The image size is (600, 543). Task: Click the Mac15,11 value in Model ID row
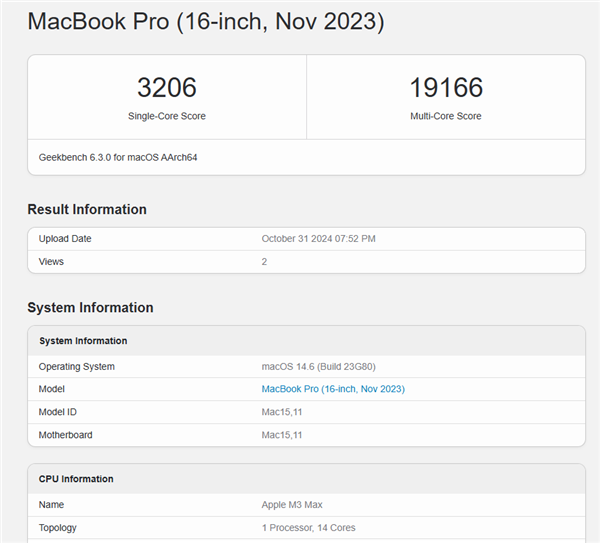[282, 412]
